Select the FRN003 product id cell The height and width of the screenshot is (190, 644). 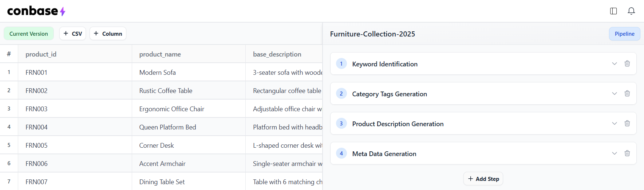click(x=75, y=109)
